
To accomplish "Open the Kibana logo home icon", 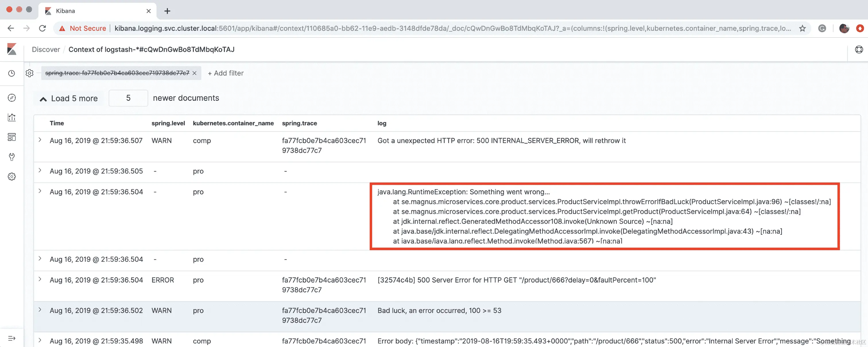I will 12,49.
